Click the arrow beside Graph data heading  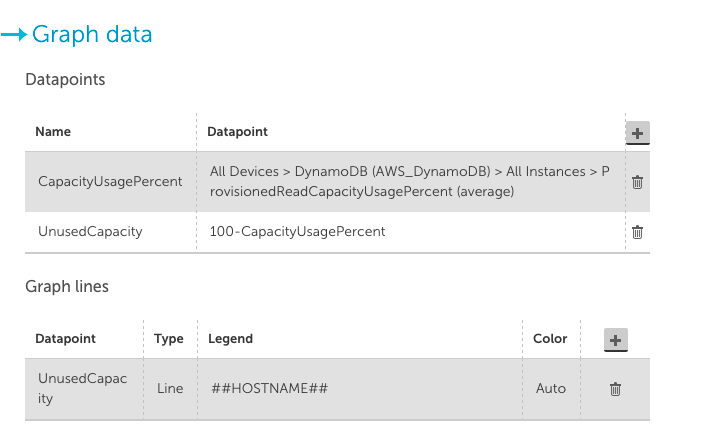(14, 34)
